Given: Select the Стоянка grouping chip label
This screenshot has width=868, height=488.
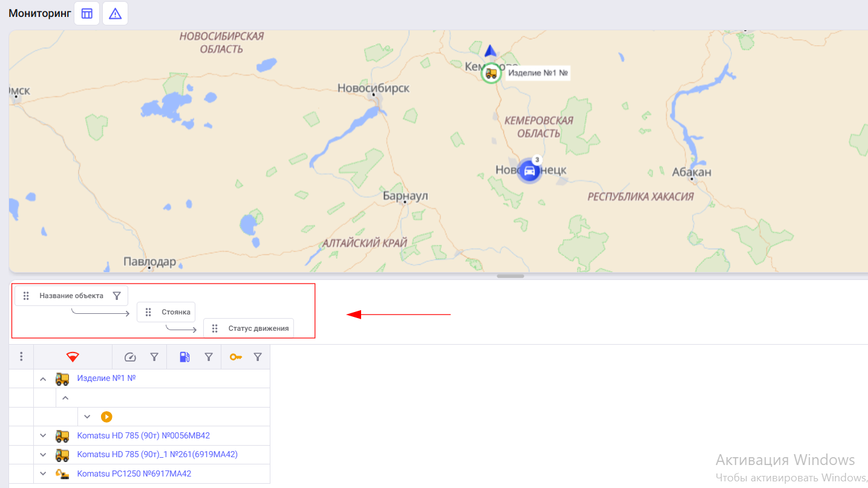Looking at the screenshot, I should 176,312.
